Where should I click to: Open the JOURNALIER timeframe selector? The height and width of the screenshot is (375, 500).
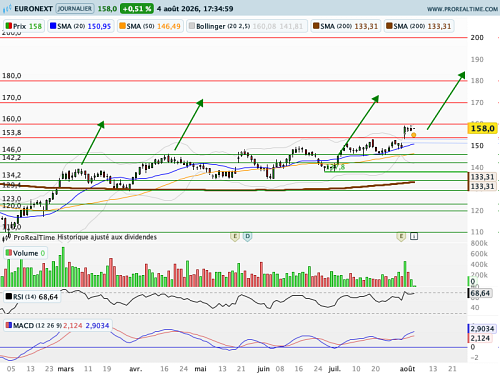(x=75, y=9)
